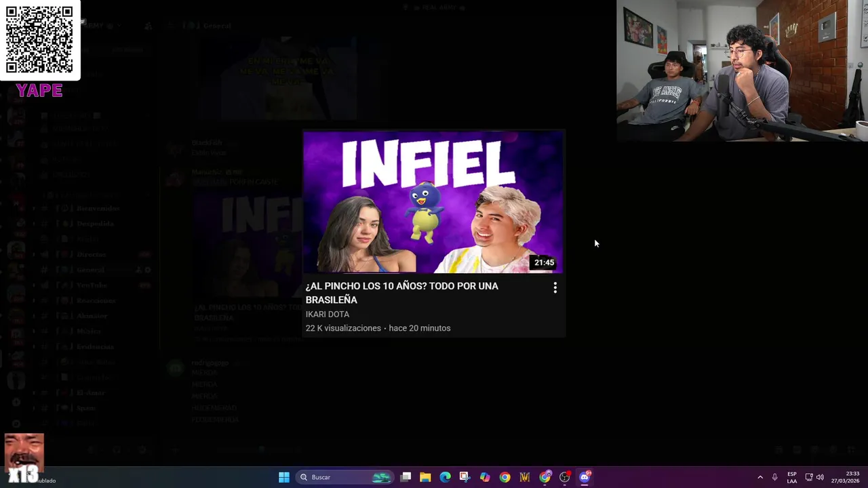Viewport: 868px width, 488px height.
Task: Open the clock showing 23:33 27/03/2026
Action: coord(845,477)
